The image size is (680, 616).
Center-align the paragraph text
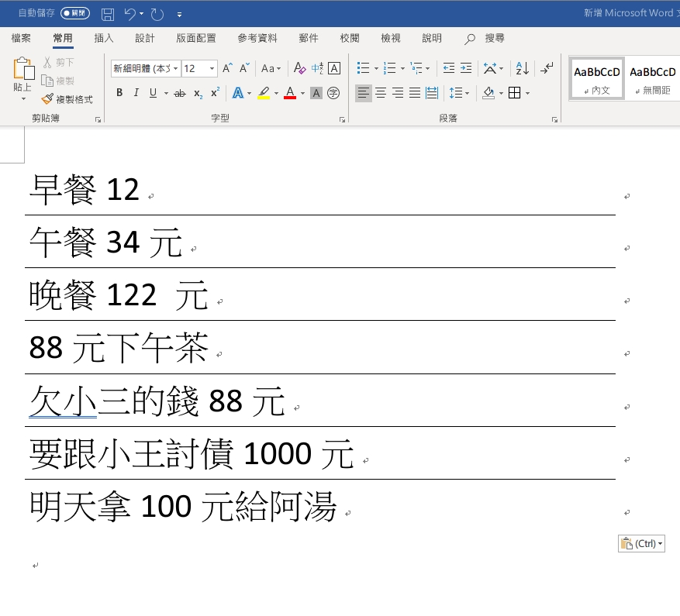(381, 93)
